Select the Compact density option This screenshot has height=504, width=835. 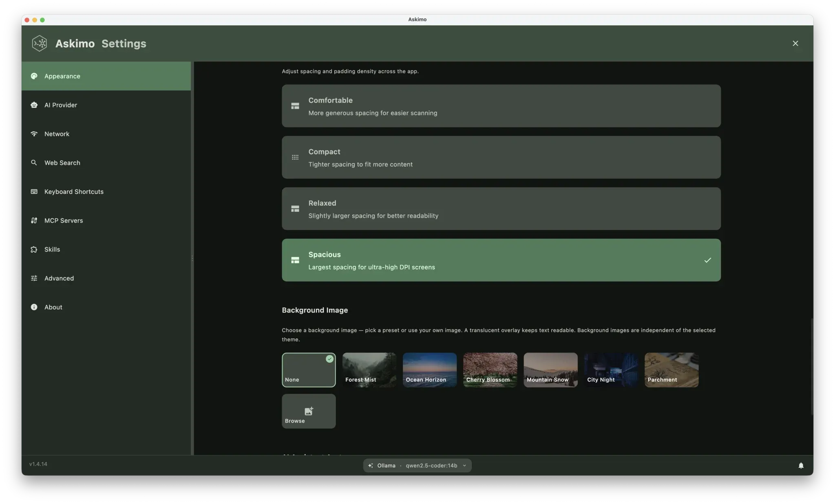coord(501,157)
